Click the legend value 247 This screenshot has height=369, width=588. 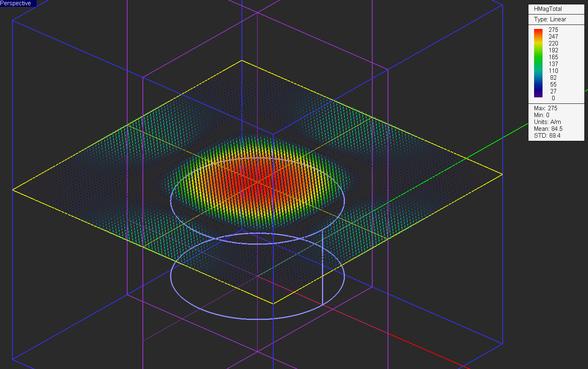pos(553,37)
